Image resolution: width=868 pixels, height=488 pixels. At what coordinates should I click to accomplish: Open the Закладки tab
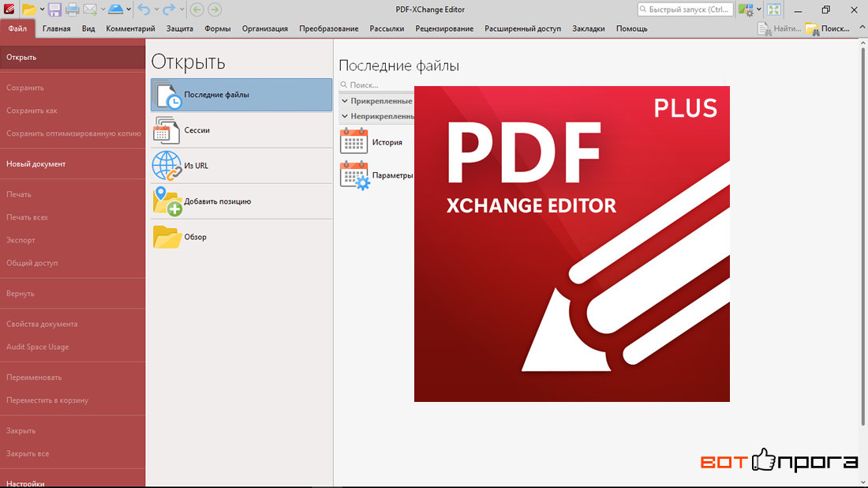[x=588, y=28]
